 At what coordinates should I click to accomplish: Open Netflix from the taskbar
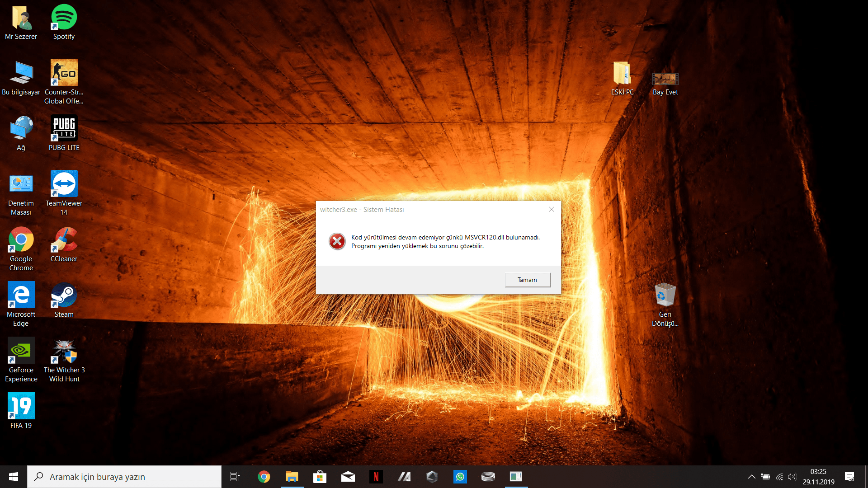coord(376,477)
